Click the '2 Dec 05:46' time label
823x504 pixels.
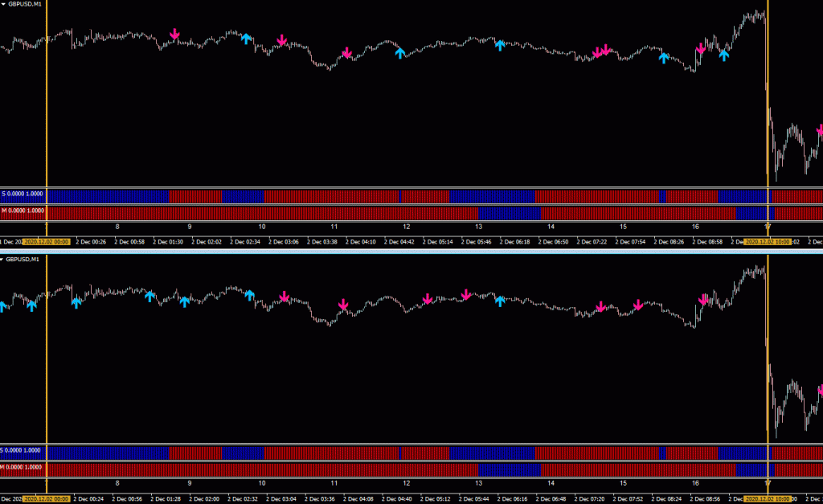pos(476,242)
